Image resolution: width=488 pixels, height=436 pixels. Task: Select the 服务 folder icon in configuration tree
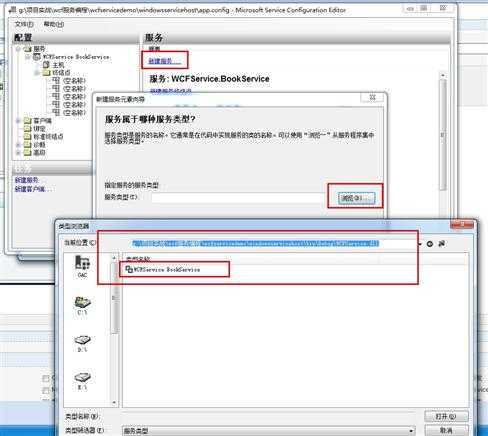(28, 49)
